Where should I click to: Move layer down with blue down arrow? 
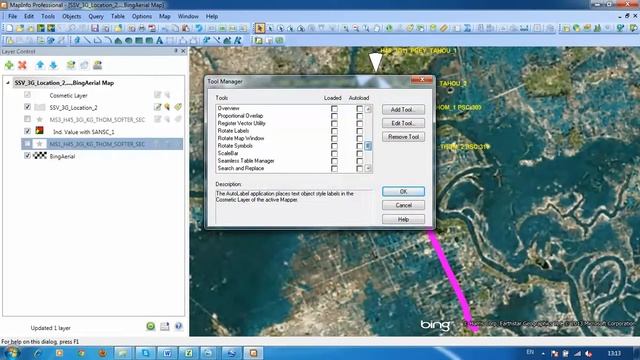(53, 65)
